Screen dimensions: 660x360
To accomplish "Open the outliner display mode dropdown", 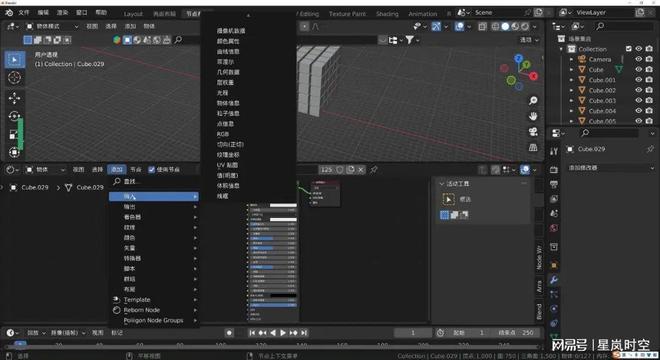I will (x=579, y=27).
